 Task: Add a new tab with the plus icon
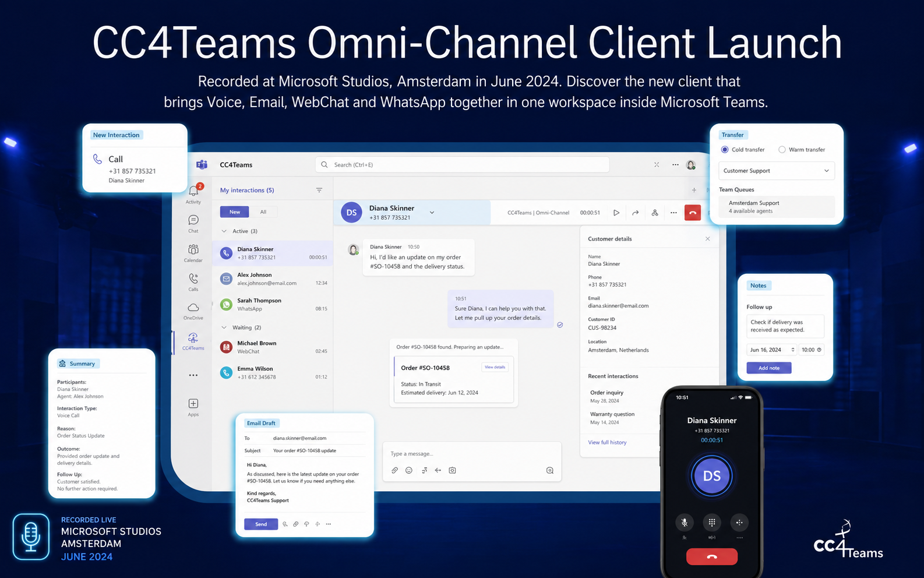694,190
